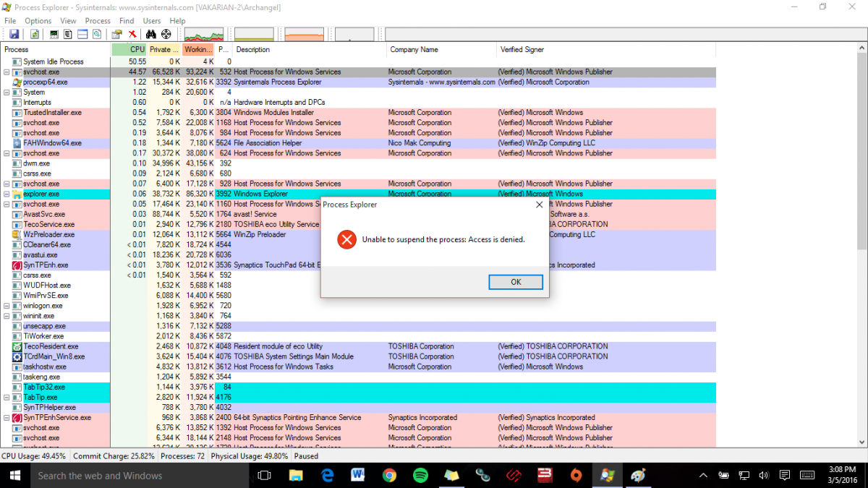Click Processes: 72 in the status bar
868x488 pixels.
(182, 456)
